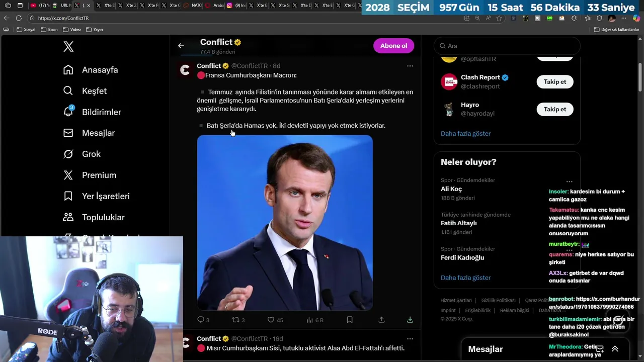Open Gizlilik Politikası footer link
The height and width of the screenshot is (362, 644).
click(498, 301)
